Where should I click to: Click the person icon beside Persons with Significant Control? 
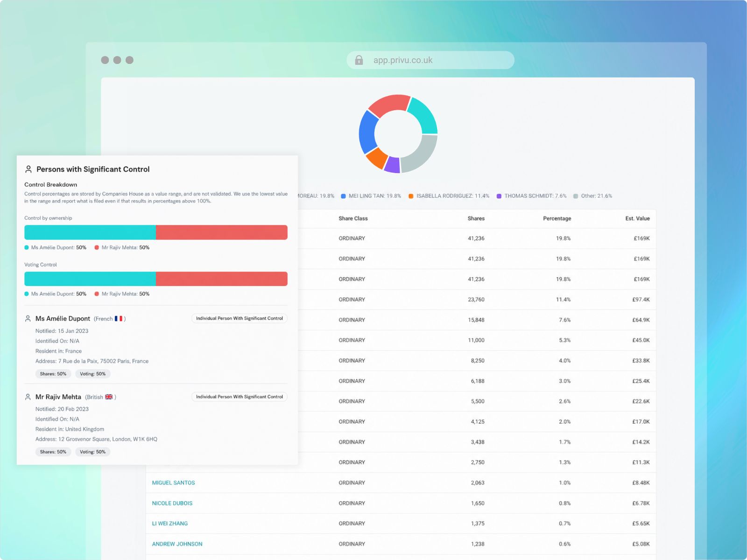28,169
